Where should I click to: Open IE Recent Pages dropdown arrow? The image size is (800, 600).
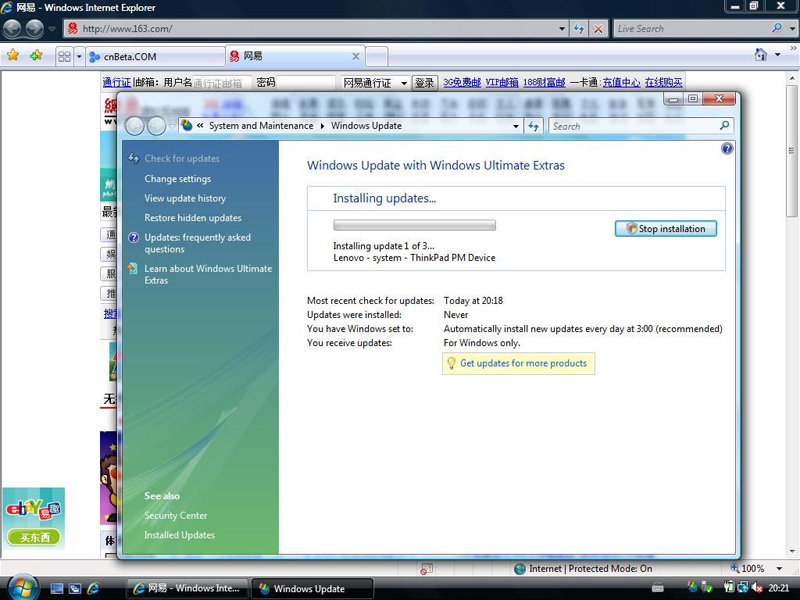point(52,29)
